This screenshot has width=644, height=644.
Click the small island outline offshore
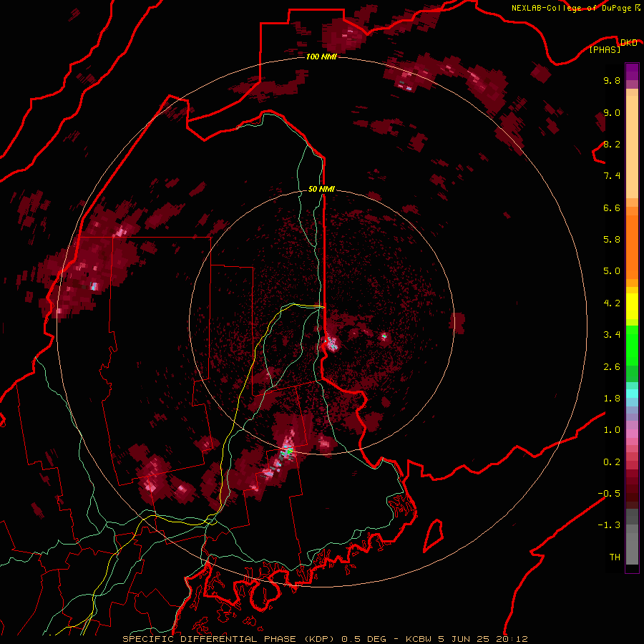[x=434, y=535]
